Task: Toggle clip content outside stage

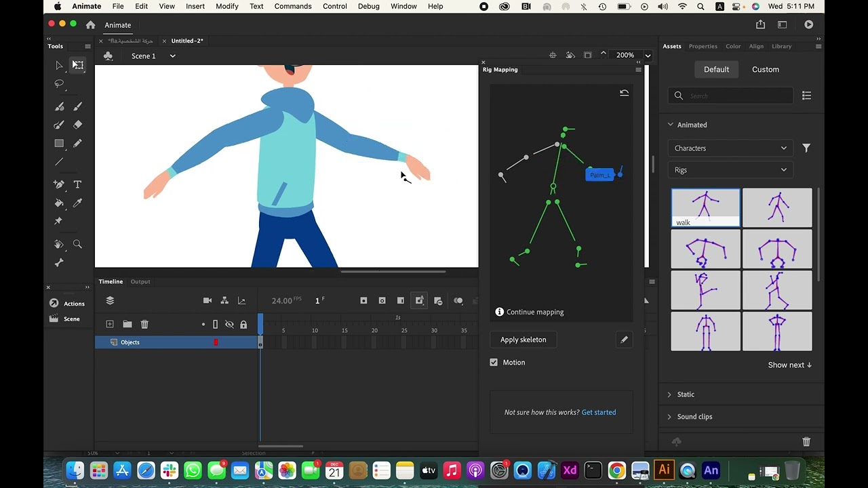Action: pos(587,56)
